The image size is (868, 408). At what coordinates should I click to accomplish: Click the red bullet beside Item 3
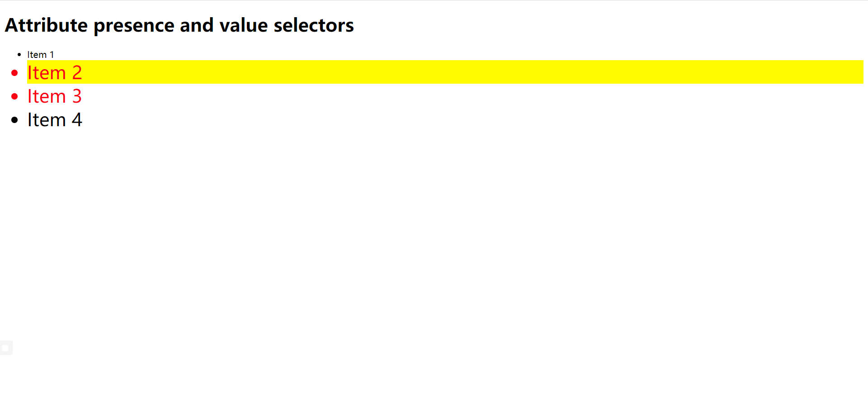pos(14,96)
